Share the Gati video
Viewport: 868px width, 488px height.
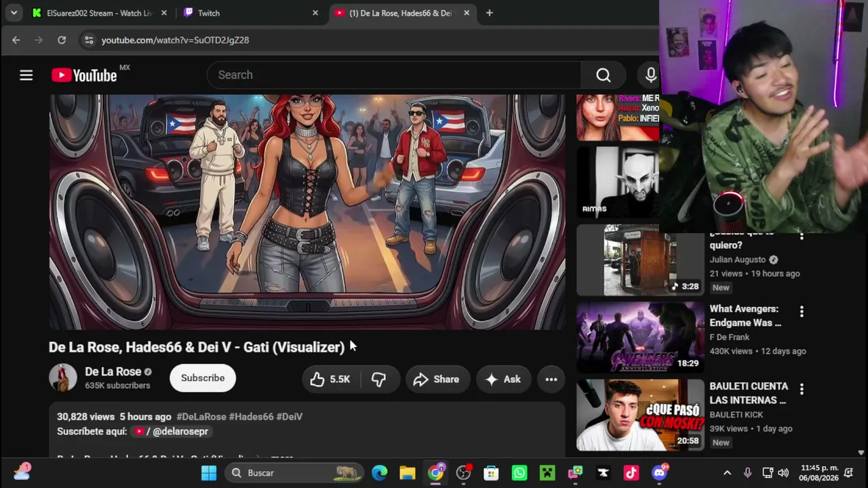pyautogui.click(x=436, y=380)
